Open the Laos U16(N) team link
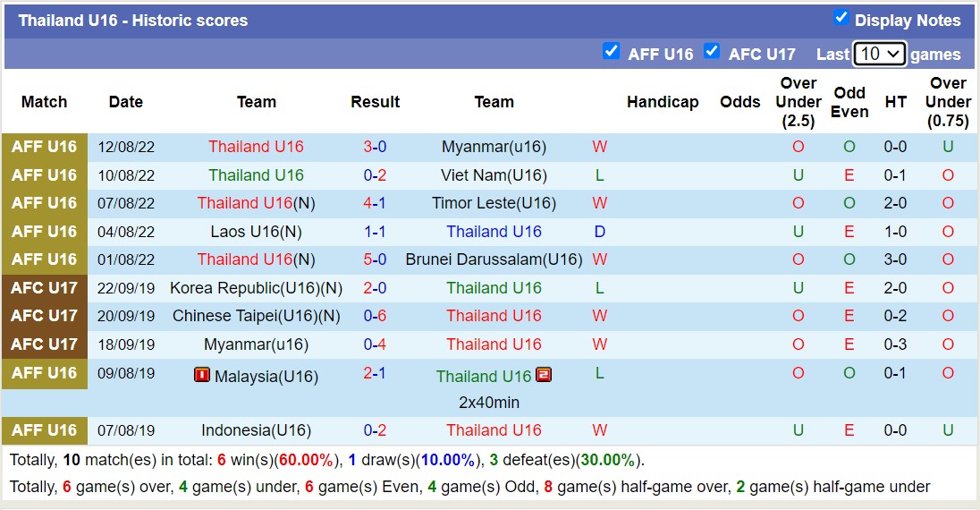980x510 pixels. (256, 232)
